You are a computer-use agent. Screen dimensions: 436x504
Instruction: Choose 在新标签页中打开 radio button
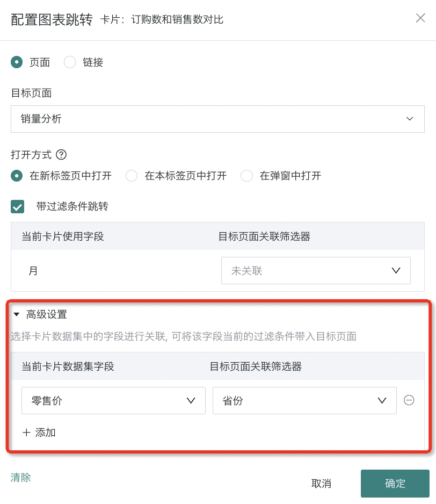point(17,176)
